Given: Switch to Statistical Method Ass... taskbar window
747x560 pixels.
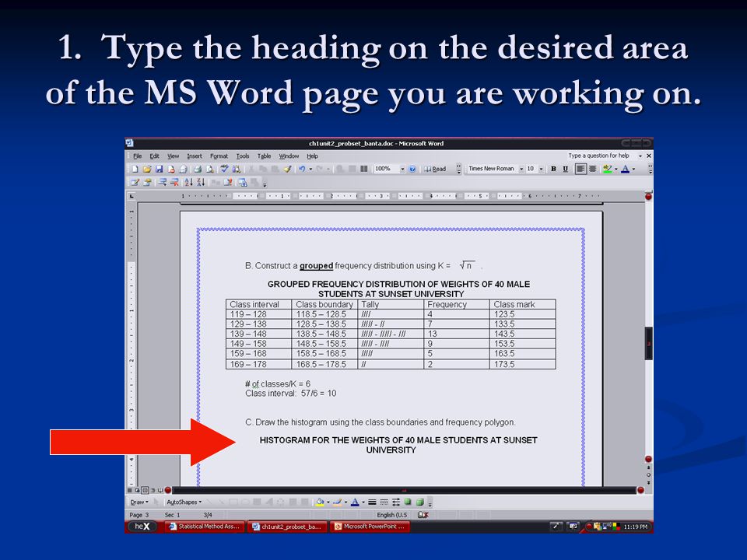Looking at the screenshot, I should point(205,527).
